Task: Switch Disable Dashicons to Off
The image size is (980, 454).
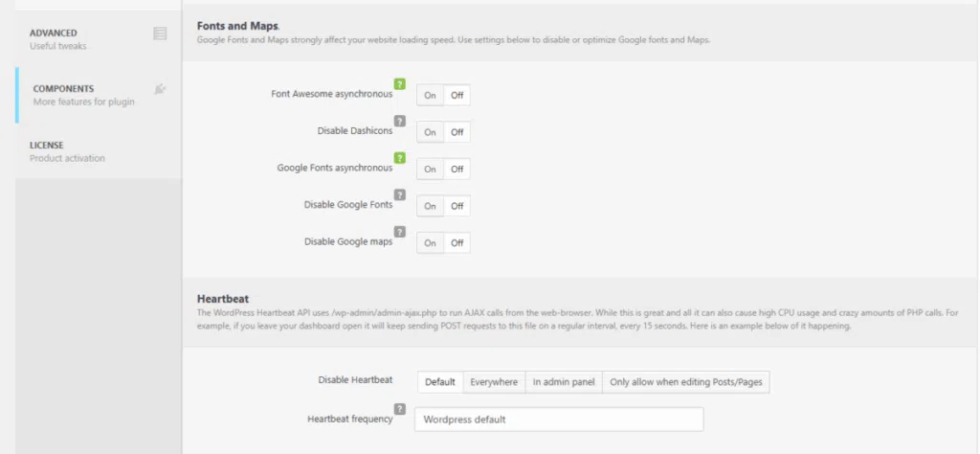Action: pos(457,132)
